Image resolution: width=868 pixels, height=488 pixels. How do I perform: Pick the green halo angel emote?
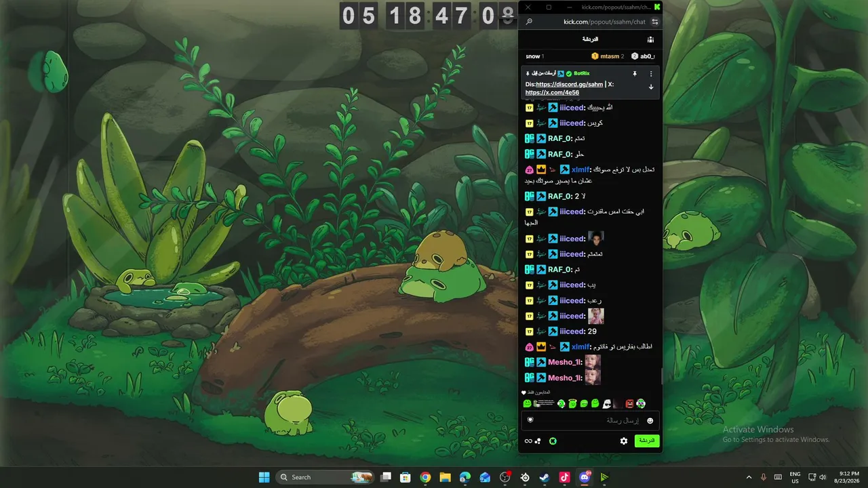tap(572, 404)
